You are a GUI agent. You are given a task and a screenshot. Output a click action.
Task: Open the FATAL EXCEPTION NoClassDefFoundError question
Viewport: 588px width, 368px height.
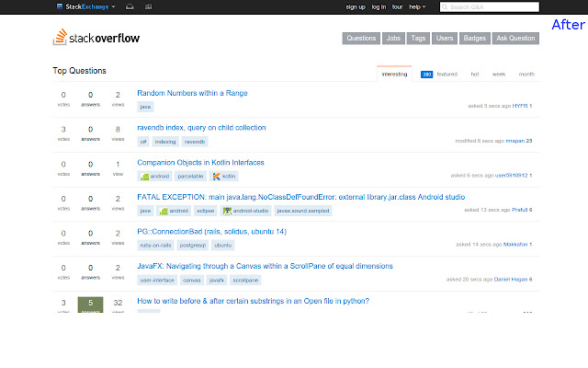point(300,197)
